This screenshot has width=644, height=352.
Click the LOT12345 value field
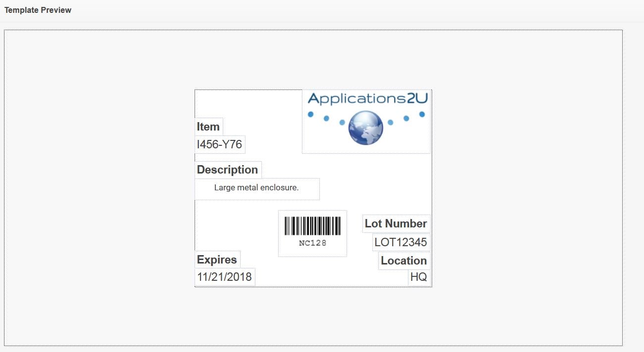pyautogui.click(x=400, y=242)
